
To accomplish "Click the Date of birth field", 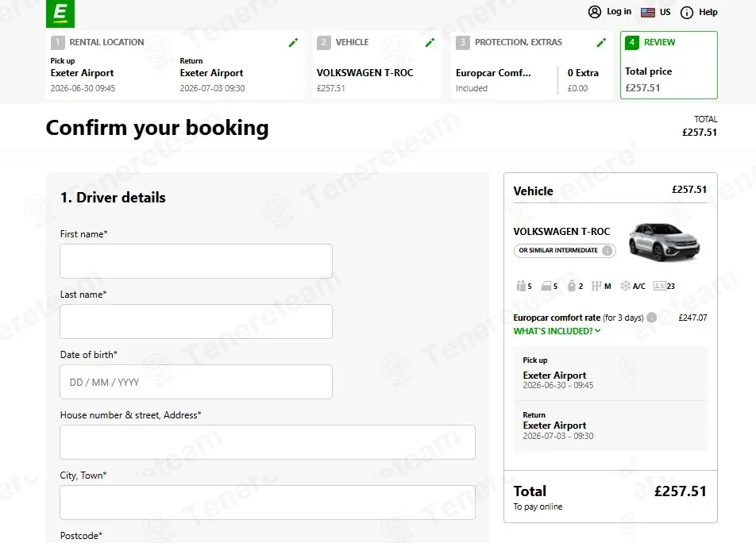I will click(195, 382).
